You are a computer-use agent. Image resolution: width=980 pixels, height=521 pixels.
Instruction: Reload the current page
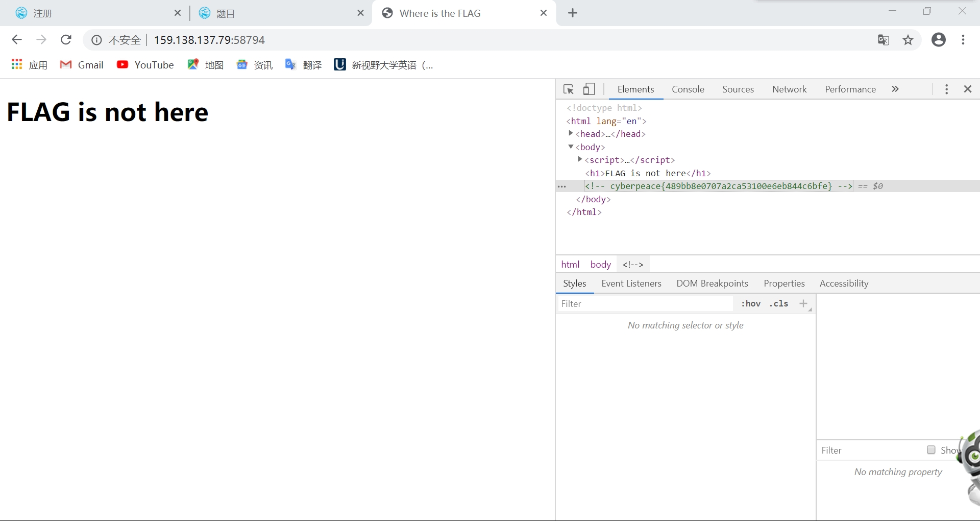pos(66,40)
